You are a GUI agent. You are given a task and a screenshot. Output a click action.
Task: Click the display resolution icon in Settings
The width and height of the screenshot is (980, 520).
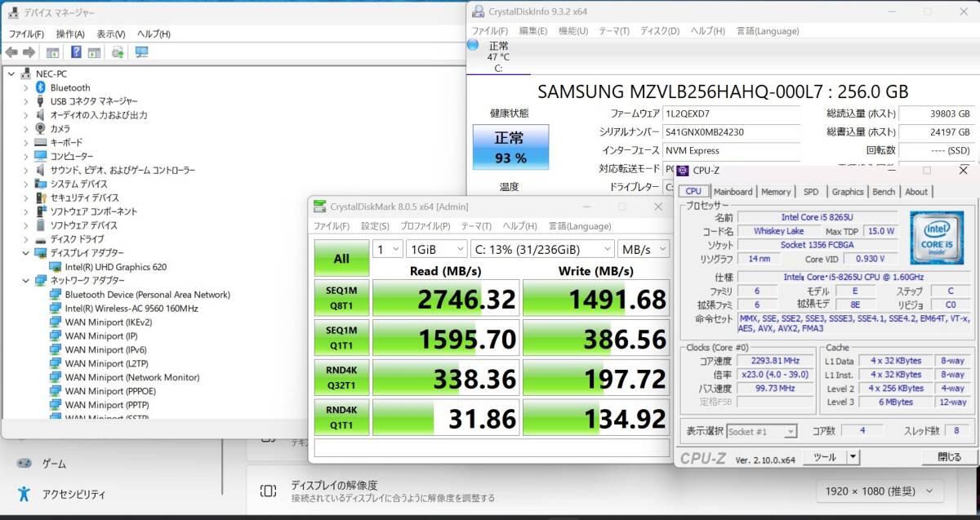(x=267, y=491)
